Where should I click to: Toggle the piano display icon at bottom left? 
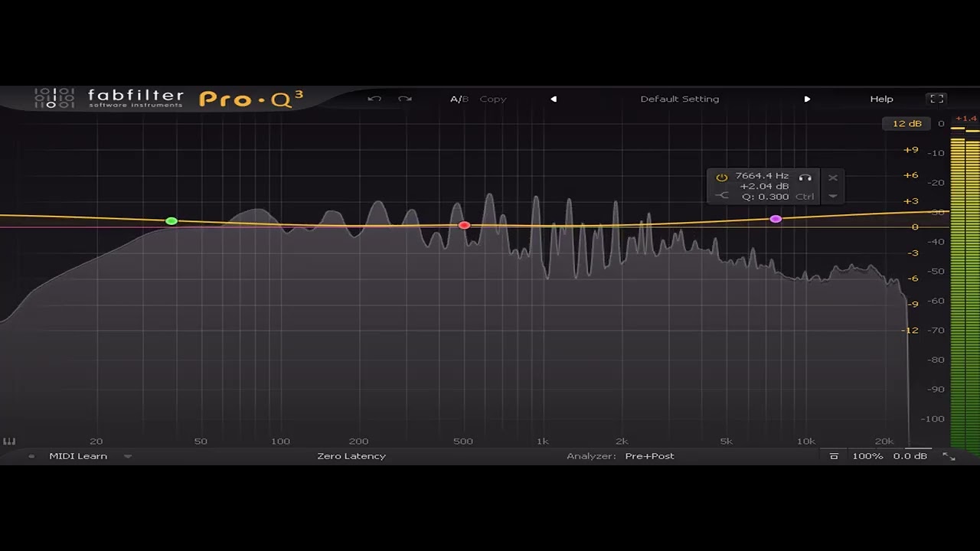(x=9, y=442)
